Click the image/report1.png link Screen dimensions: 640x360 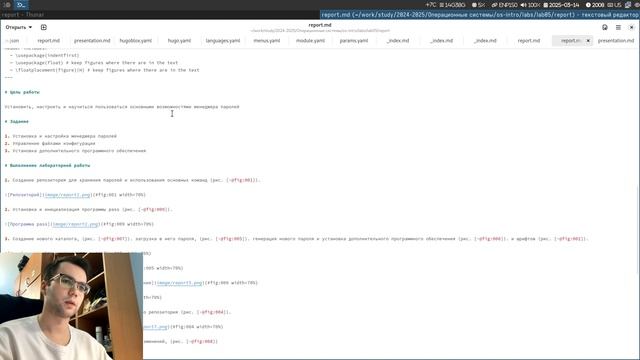pyautogui.click(x=67, y=195)
